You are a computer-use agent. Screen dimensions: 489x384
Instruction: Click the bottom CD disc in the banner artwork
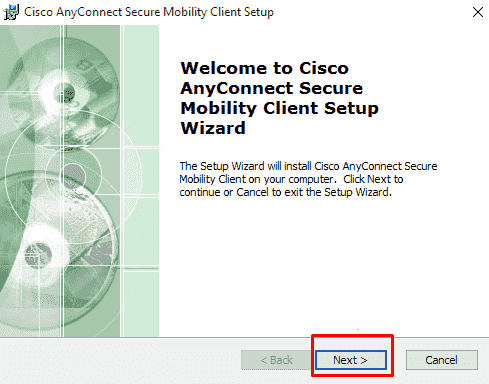coord(38,255)
